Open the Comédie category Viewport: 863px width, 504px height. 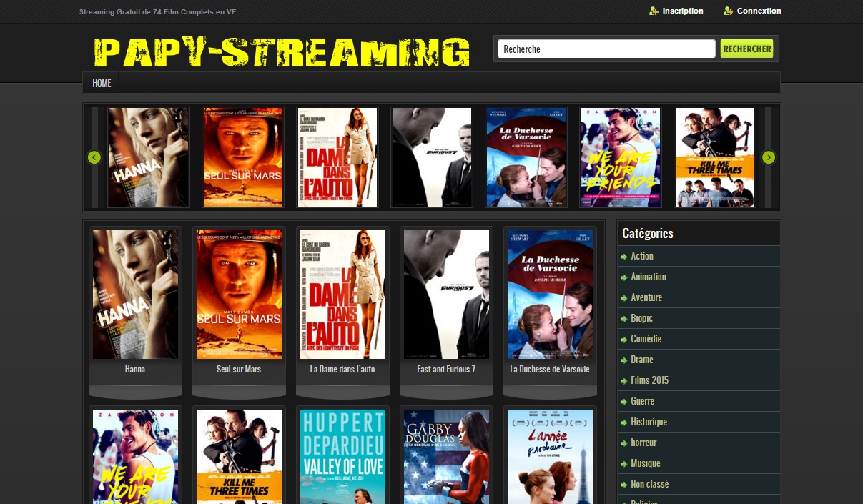click(x=646, y=339)
